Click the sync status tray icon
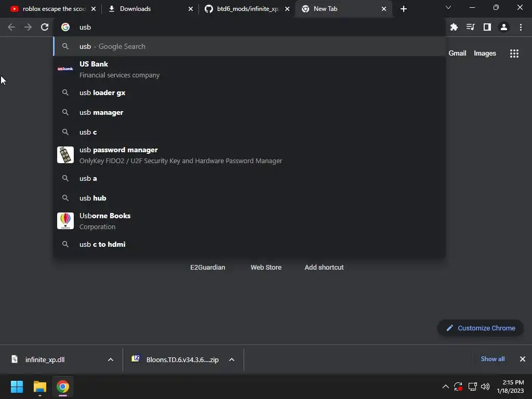The image size is (532, 399). 458,387
